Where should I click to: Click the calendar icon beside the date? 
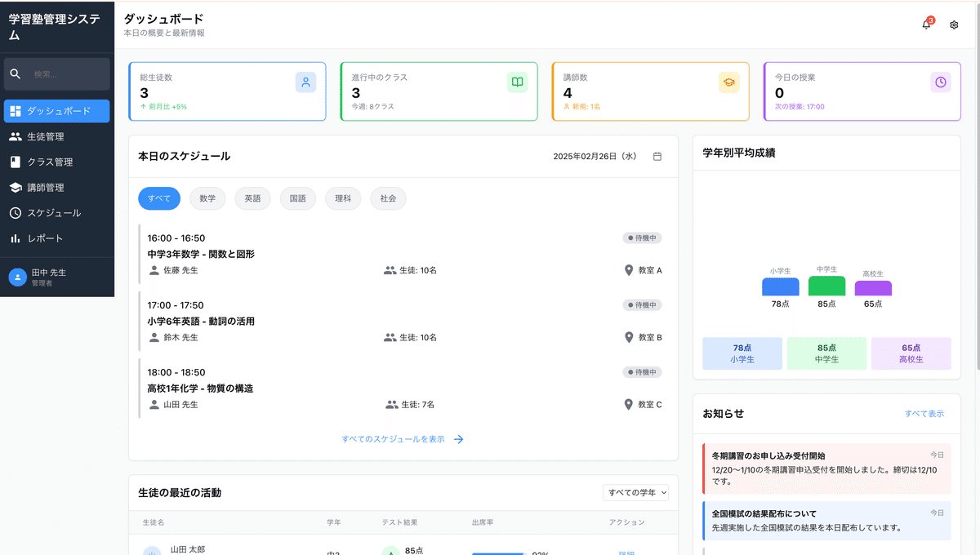tap(657, 157)
